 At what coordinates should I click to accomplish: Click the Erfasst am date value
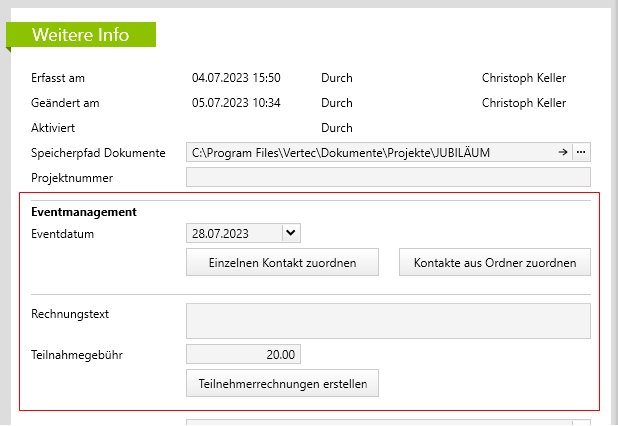coord(236,77)
